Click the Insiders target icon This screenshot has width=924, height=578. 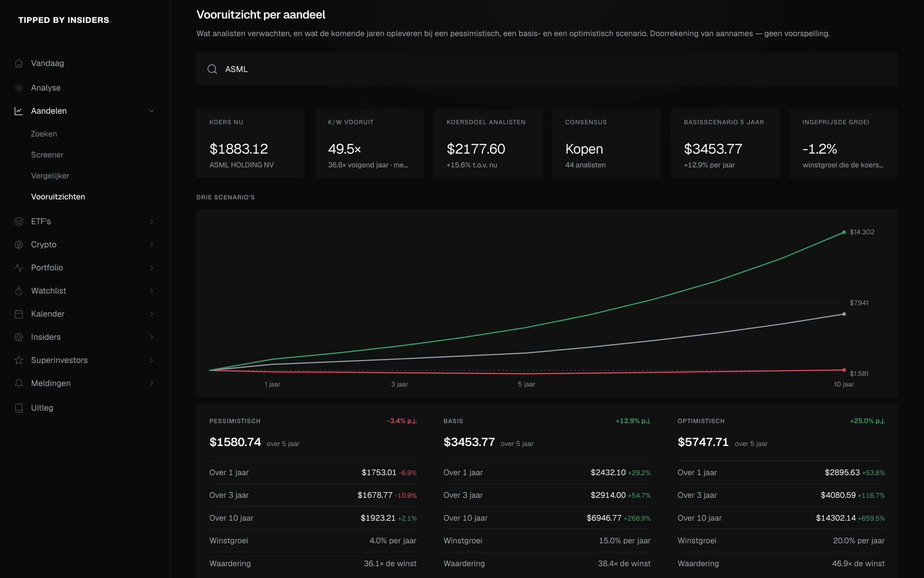(x=19, y=337)
